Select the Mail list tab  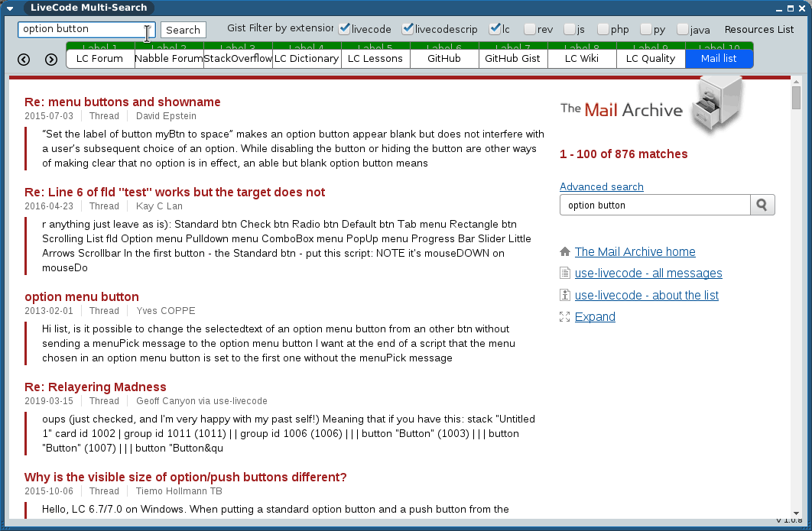[719, 59]
